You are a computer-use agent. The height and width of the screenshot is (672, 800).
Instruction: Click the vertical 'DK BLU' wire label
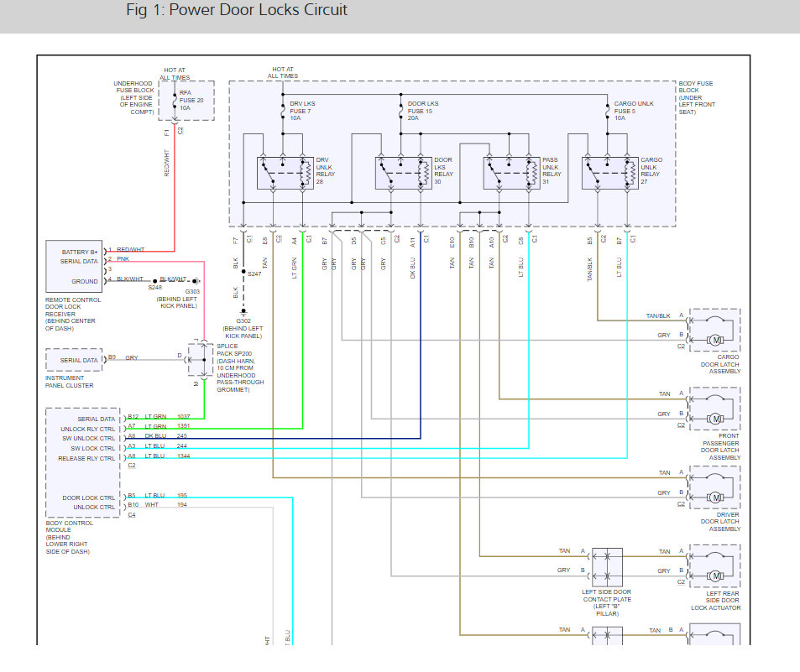413,268
